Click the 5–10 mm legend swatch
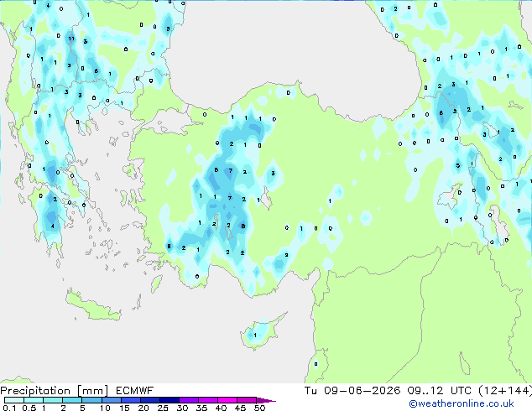 91,400
